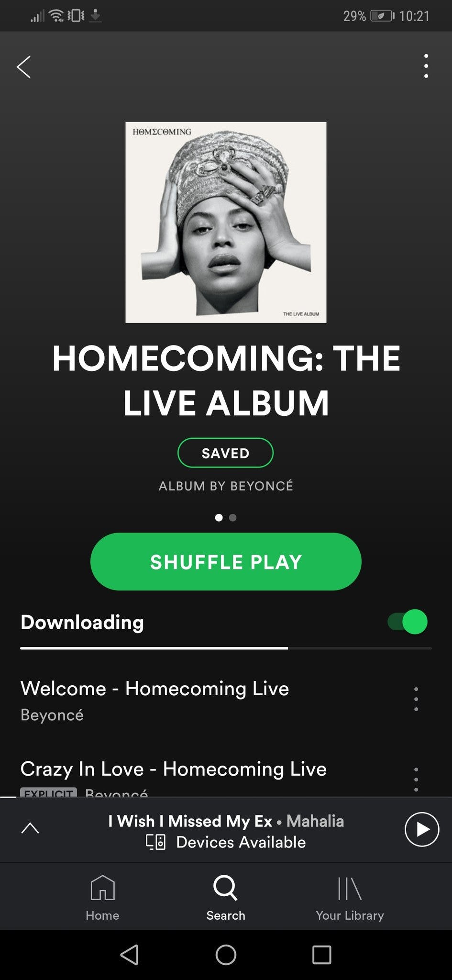Image resolution: width=452 pixels, height=980 pixels.
Task: Open Devices Available connect icon
Action: tap(155, 842)
